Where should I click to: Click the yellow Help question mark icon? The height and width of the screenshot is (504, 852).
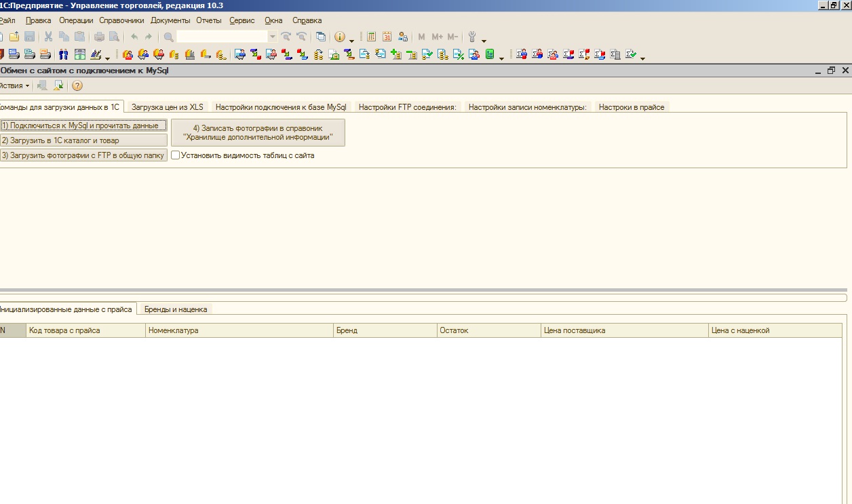77,85
